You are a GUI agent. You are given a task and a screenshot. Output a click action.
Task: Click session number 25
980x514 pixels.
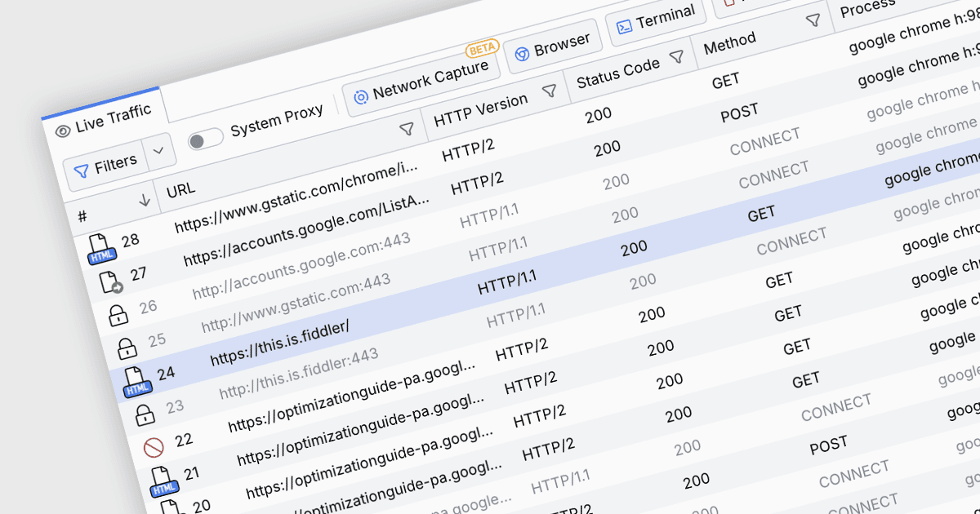point(157,340)
